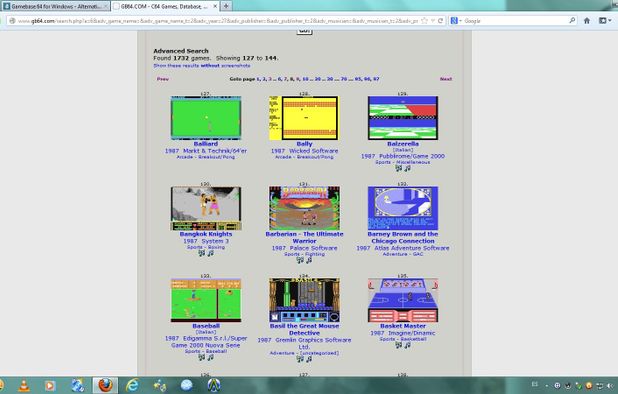Go to the Prev results page

coord(163,79)
